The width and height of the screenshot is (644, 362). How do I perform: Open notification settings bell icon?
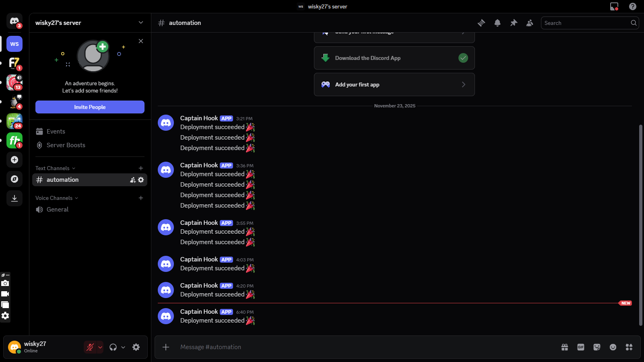coord(497,23)
